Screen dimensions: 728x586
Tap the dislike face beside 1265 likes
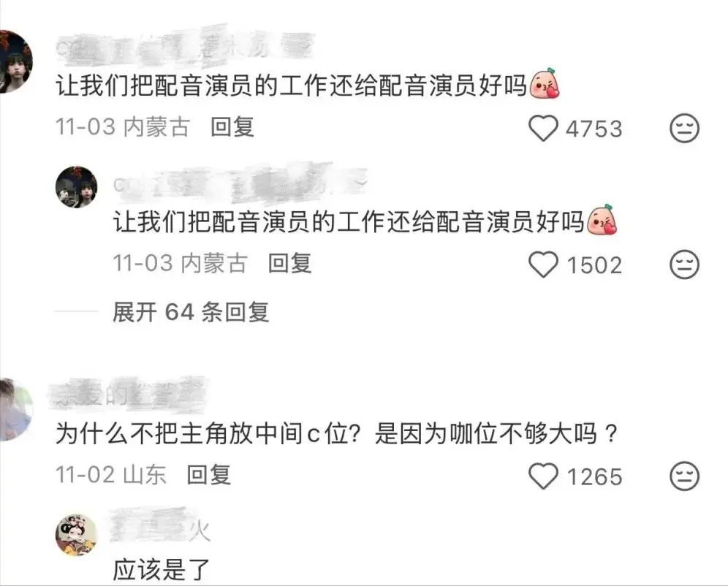(x=684, y=476)
